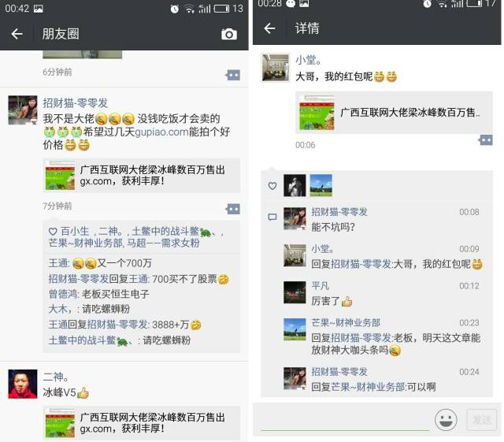The image size is (504, 442).
Task: Go back using arrow beside 朋友圈
Action: [x=17, y=33]
